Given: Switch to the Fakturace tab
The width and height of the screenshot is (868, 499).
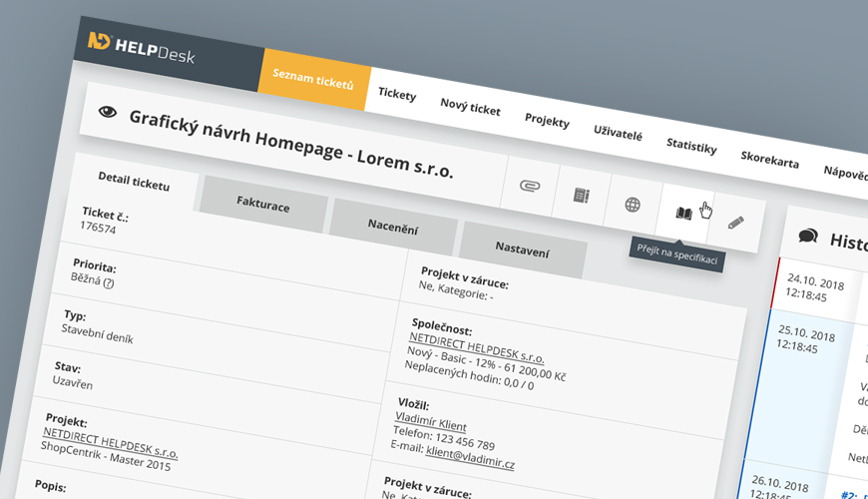Looking at the screenshot, I should click(x=263, y=203).
